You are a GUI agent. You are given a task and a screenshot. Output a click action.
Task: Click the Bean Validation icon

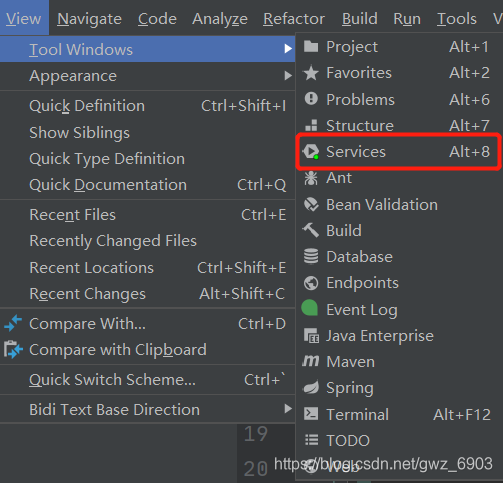pyautogui.click(x=311, y=204)
